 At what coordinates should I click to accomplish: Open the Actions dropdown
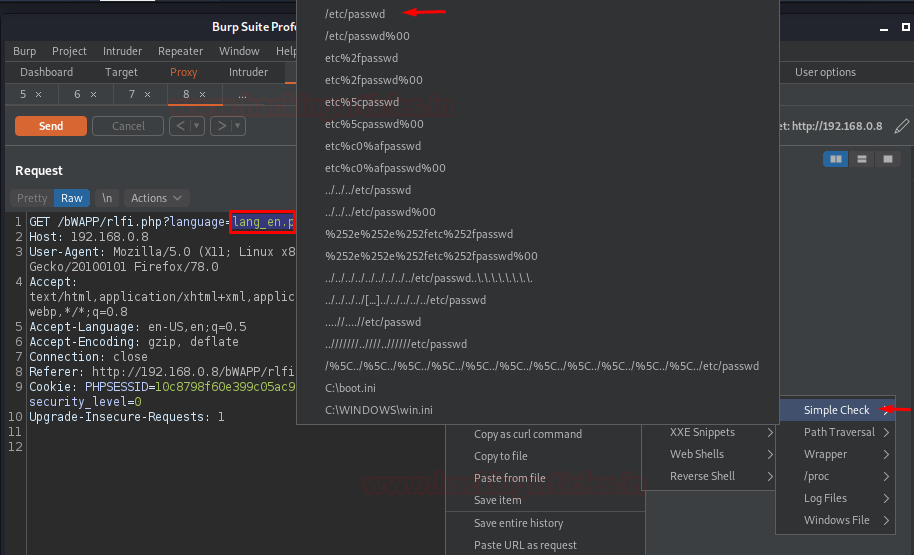click(156, 198)
